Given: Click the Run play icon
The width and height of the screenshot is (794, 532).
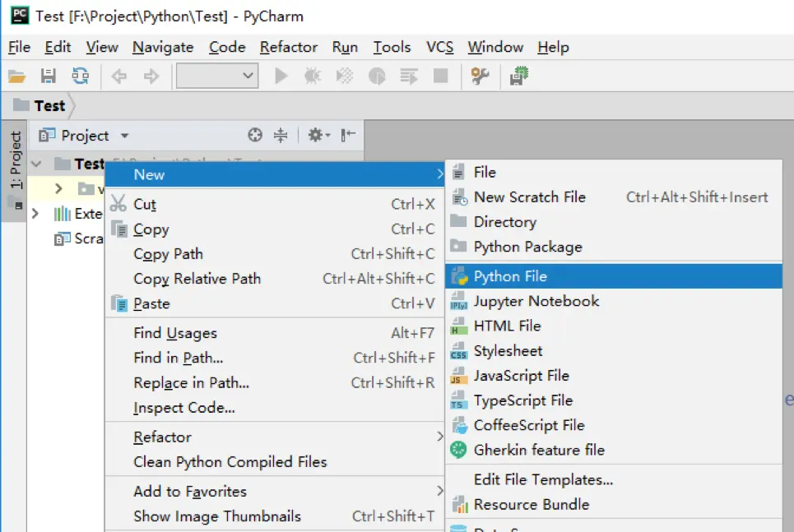Looking at the screenshot, I should (x=281, y=76).
